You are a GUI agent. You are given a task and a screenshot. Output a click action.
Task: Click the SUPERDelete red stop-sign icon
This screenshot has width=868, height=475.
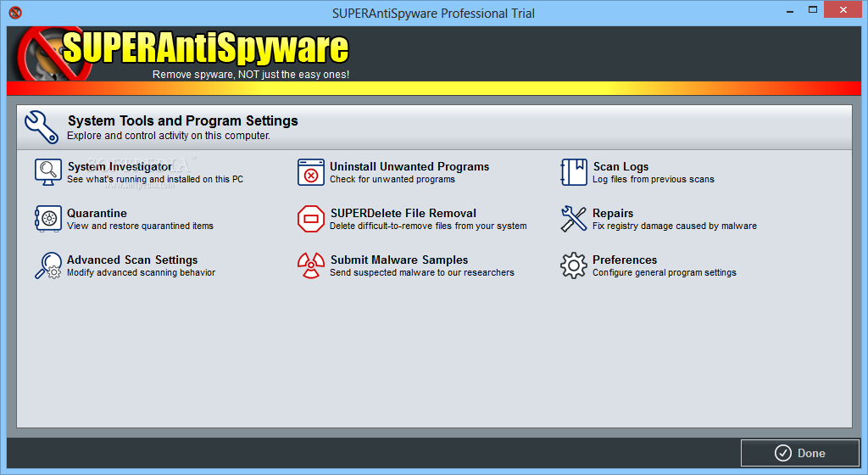coord(310,219)
